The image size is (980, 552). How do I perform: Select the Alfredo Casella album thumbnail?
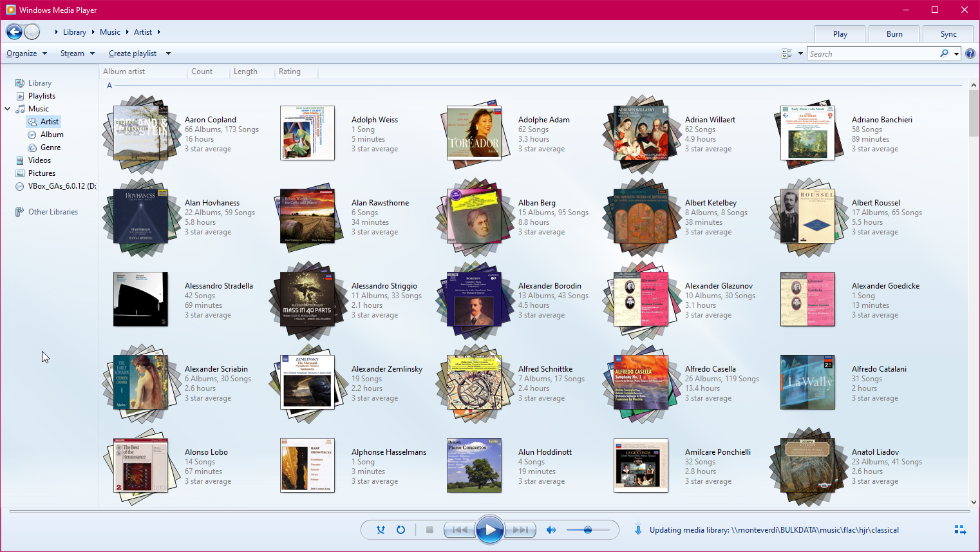tap(641, 383)
